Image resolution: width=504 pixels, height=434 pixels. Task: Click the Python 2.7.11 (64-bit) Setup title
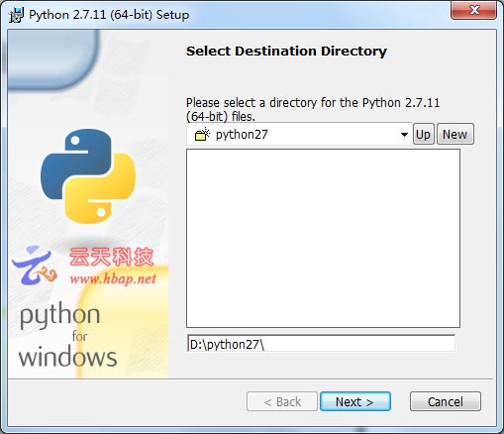[x=109, y=15]
